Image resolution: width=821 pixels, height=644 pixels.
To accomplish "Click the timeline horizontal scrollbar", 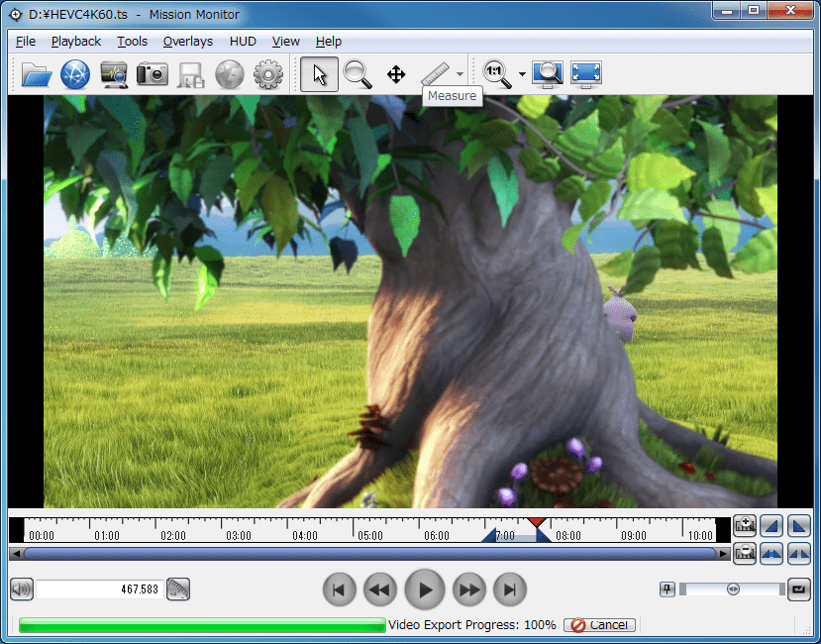I will coord(369,554).
